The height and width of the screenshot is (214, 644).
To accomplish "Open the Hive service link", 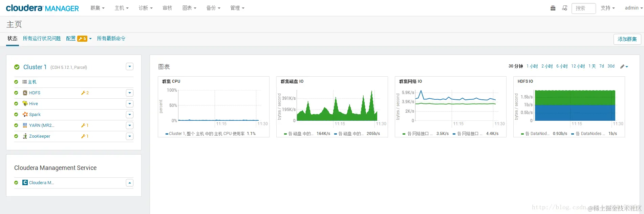I will click(34, 103).
